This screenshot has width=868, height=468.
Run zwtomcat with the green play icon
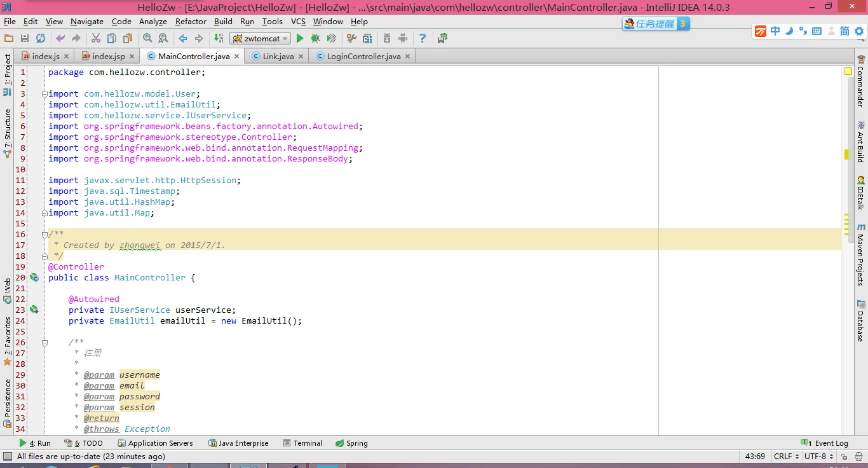(x=300, y=39)
